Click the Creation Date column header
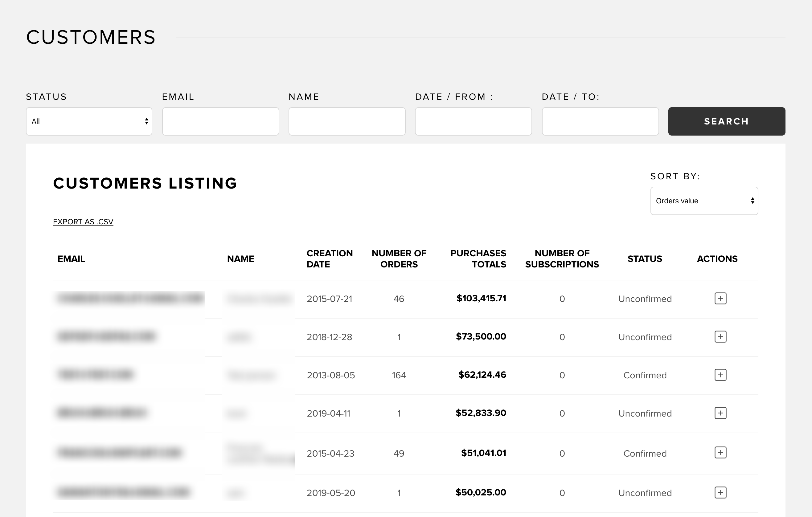The height and width of the screenshot is (517, 812). pyautogui.click(x=329, y=258)
